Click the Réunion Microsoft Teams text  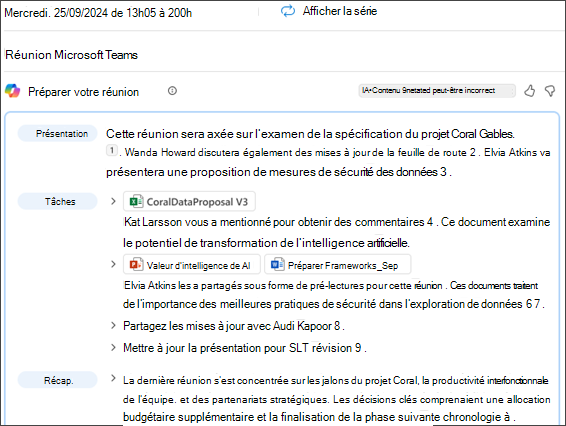(x=71, y=55)
